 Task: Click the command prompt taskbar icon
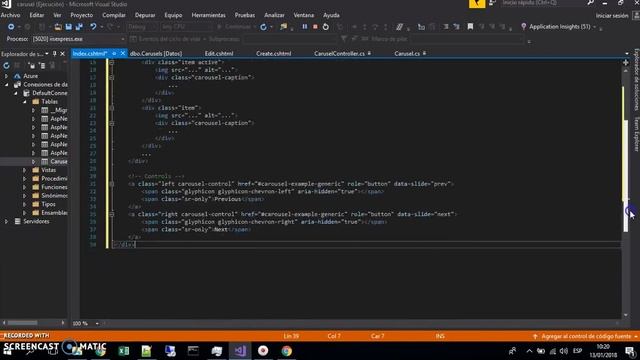[193, 351]
